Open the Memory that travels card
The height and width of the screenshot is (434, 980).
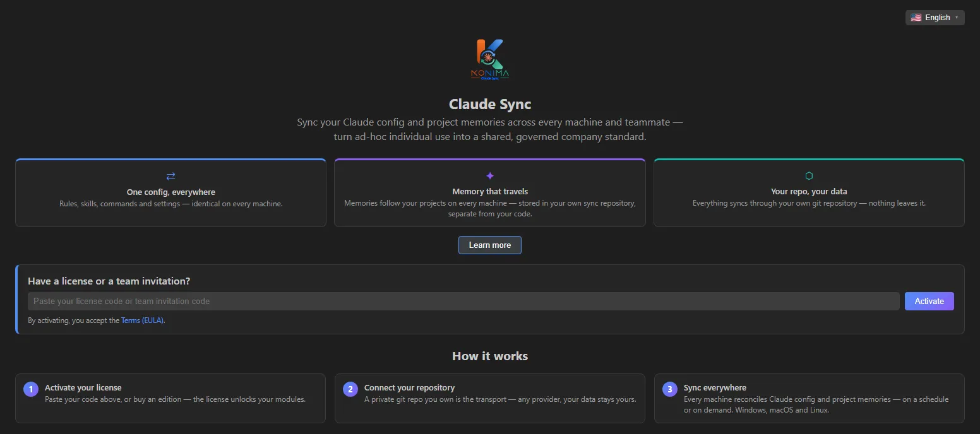coord(490,192)
